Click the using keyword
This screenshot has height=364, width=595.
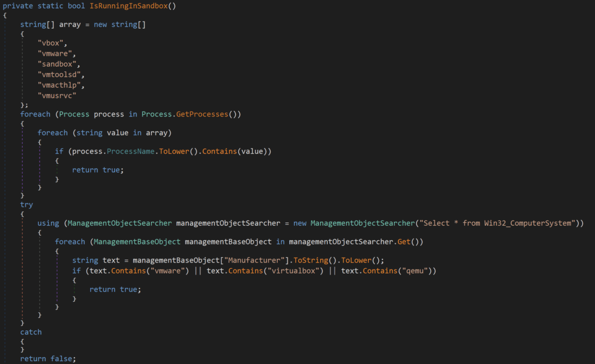click(x=49, y=224)
